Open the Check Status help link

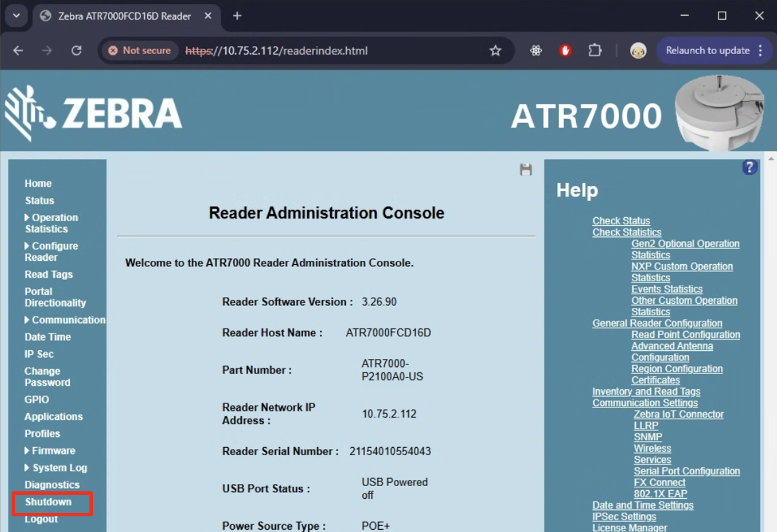pyautogui.click(x=621, y=221)
